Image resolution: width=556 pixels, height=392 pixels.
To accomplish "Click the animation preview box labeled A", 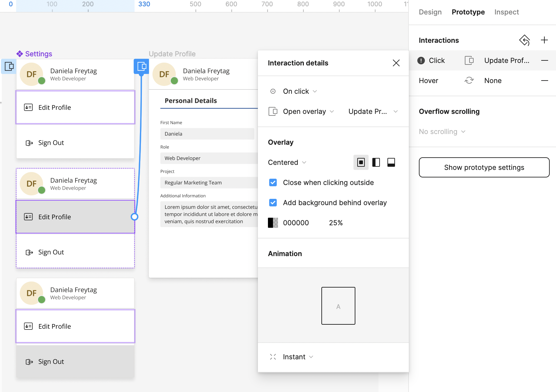I will (338, 306).
